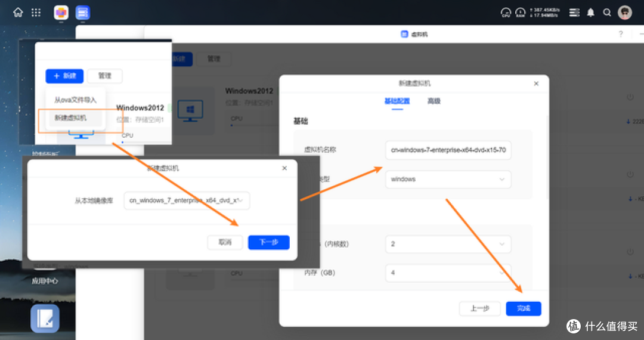Switch to 高级 tab
The image size is (644, 340).
[434, 101]
